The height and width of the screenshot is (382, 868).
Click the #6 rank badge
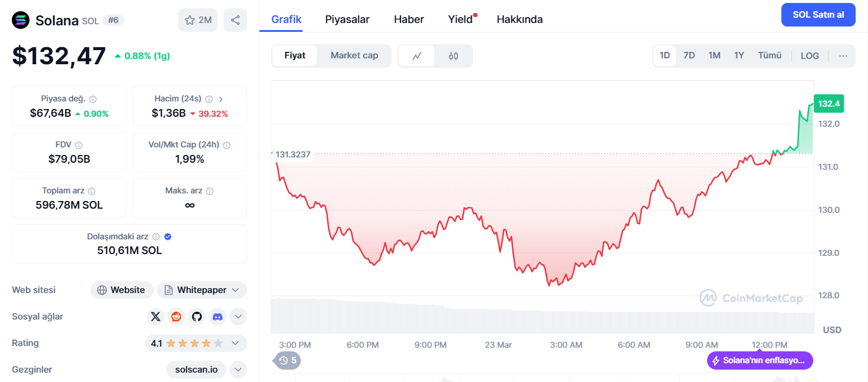tap(113, 20)
